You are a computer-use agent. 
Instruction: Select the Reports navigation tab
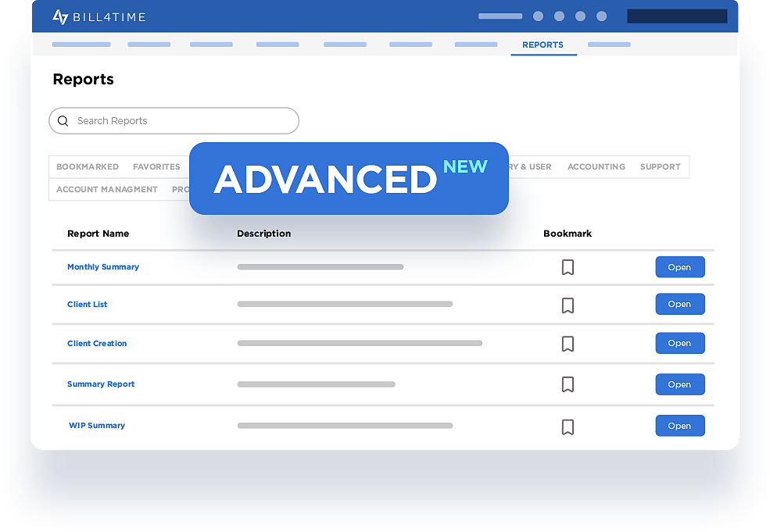coord(543,45)
